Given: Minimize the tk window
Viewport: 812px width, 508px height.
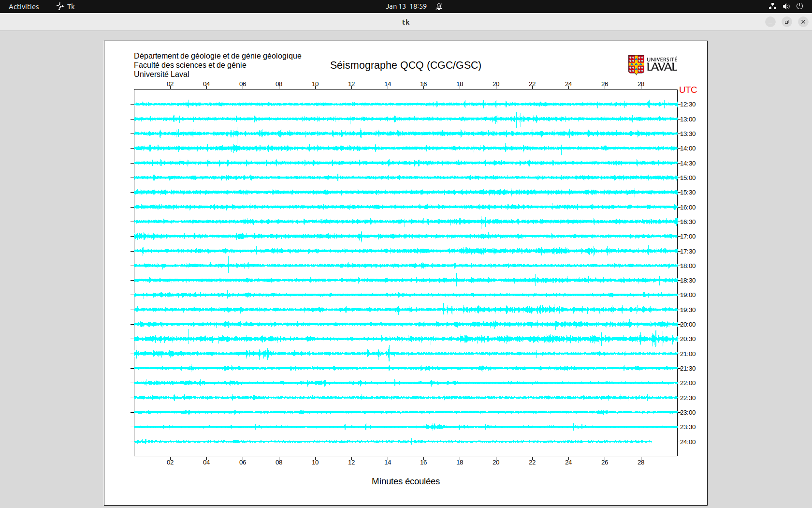Looking at the screenshot, I should click(770, 22).
